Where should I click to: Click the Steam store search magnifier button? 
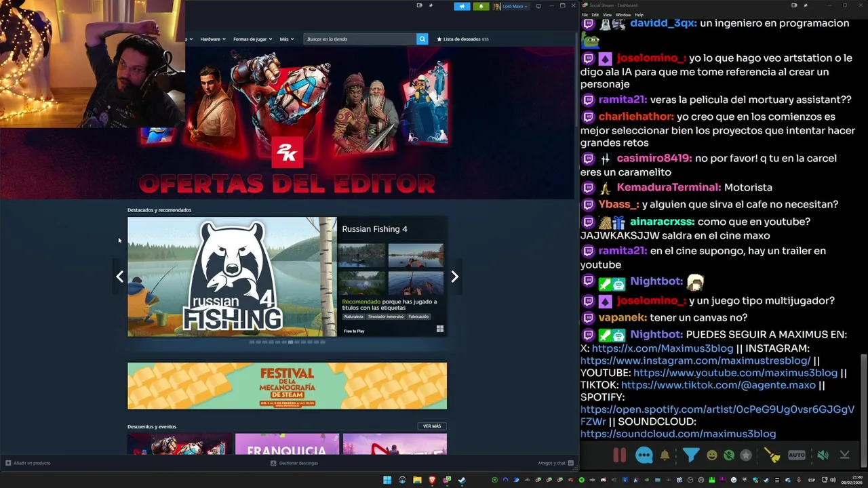[x=422, y=39]
